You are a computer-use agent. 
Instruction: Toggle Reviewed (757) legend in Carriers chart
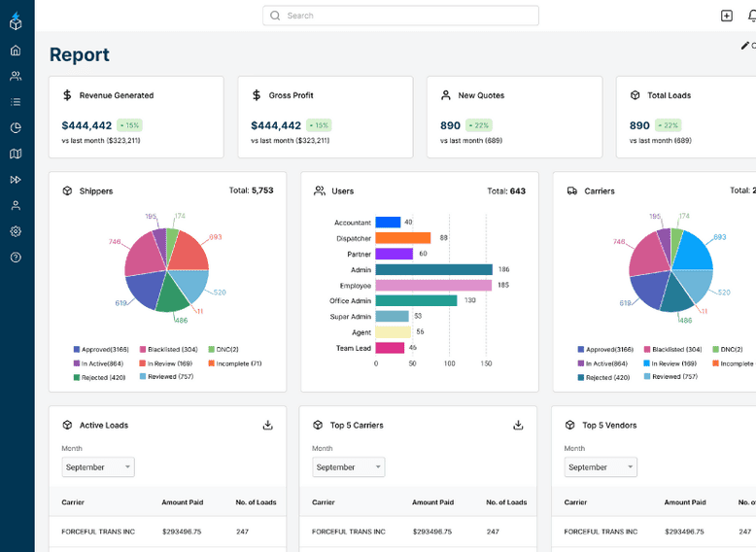[x=670, y=376]
